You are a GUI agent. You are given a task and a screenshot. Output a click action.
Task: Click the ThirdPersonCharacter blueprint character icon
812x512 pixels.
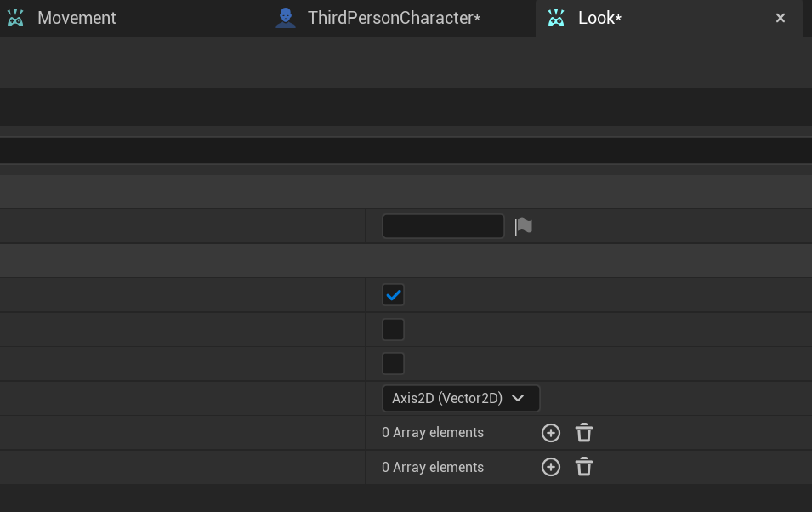[x=286, y=18]
